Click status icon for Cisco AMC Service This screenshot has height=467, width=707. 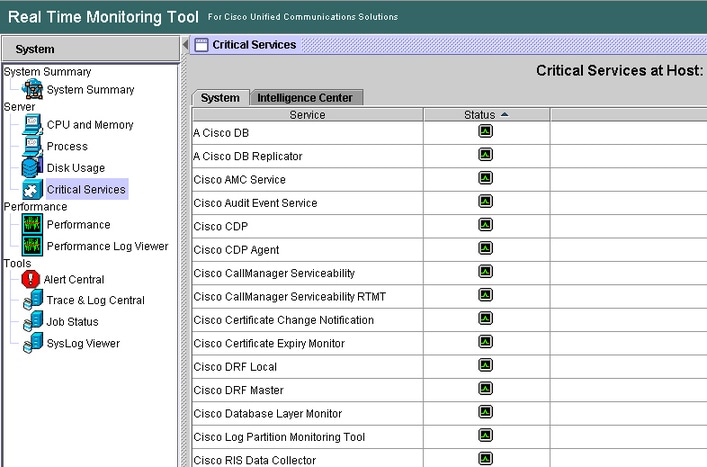click(486, 178)
